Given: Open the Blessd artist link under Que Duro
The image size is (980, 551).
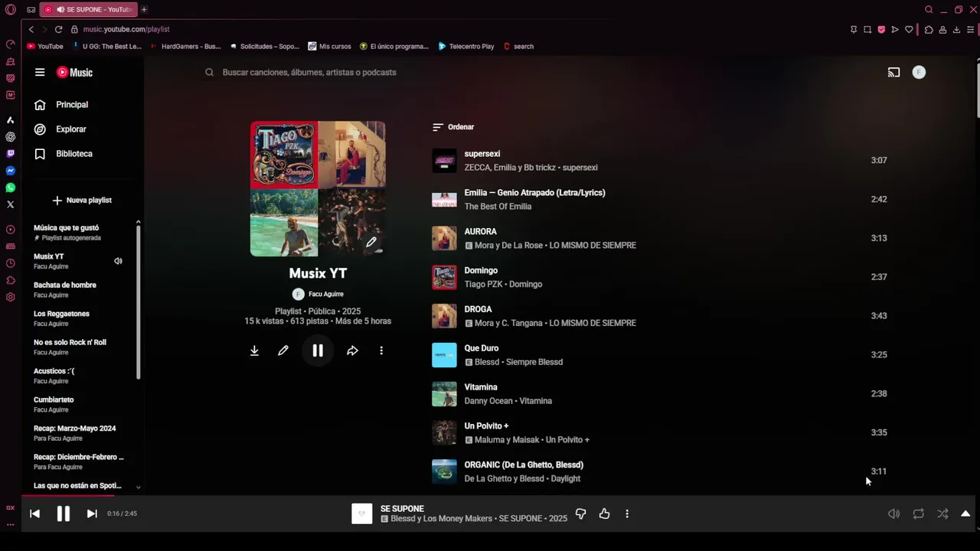Looking at the screenshot, I should point(487,363).
